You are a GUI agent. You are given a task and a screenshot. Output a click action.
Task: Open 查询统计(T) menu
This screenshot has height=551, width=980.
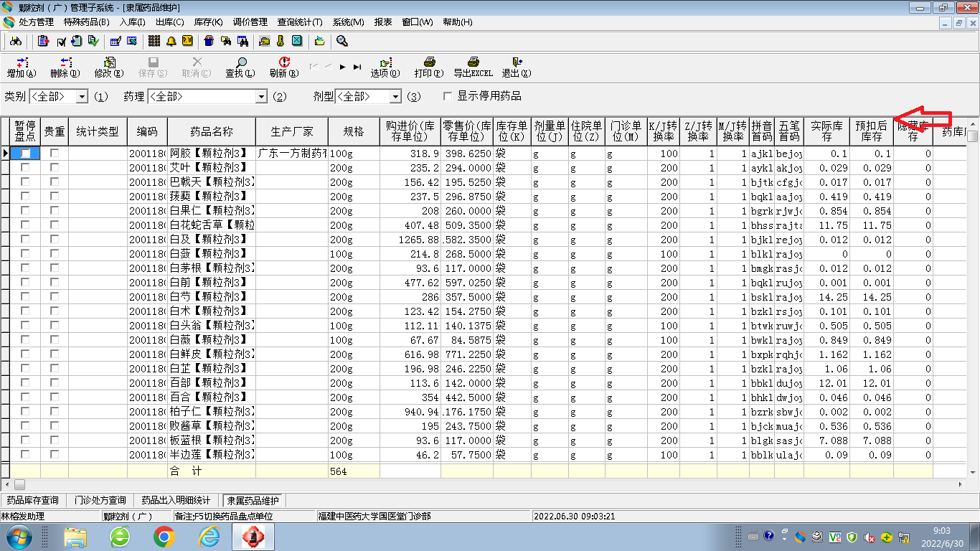pyautogui.click(x=300, y=22)
